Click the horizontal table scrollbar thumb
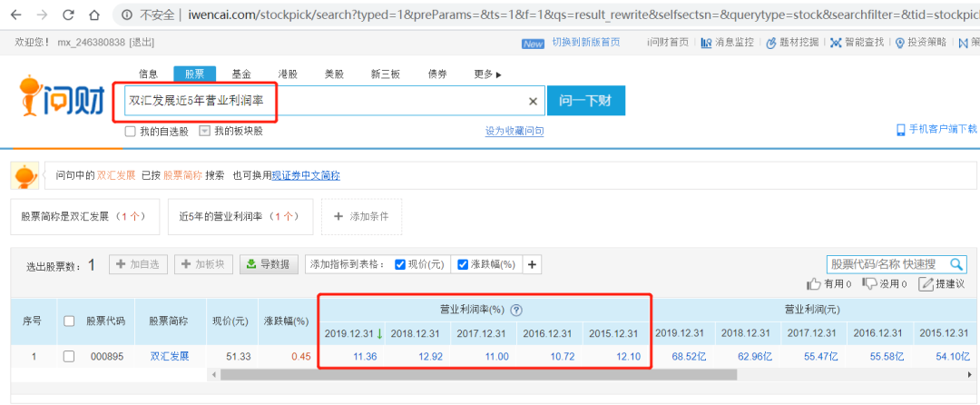The width and height of the screenshot is (980, 405). tap(479, 374)
